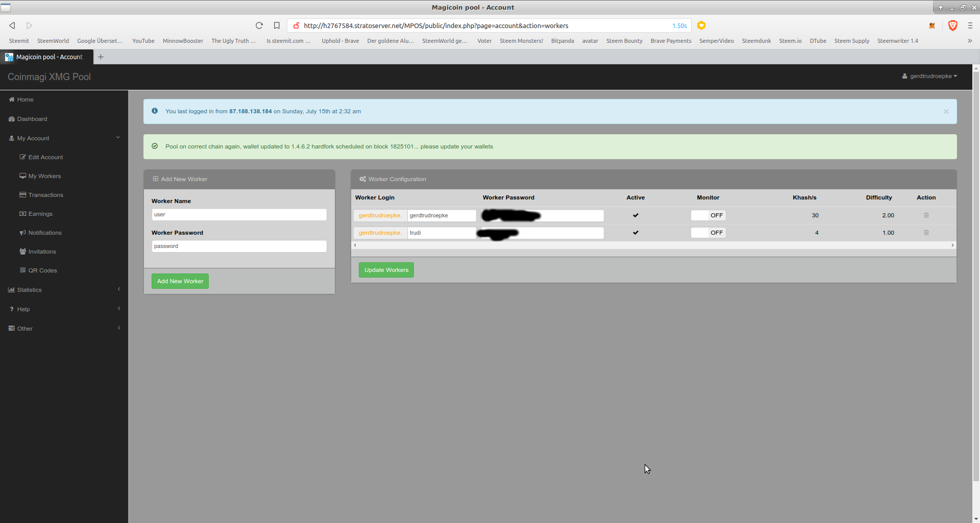Open the Brave Payments bookmark
980x523 pixels.
(x=671, y=41)
